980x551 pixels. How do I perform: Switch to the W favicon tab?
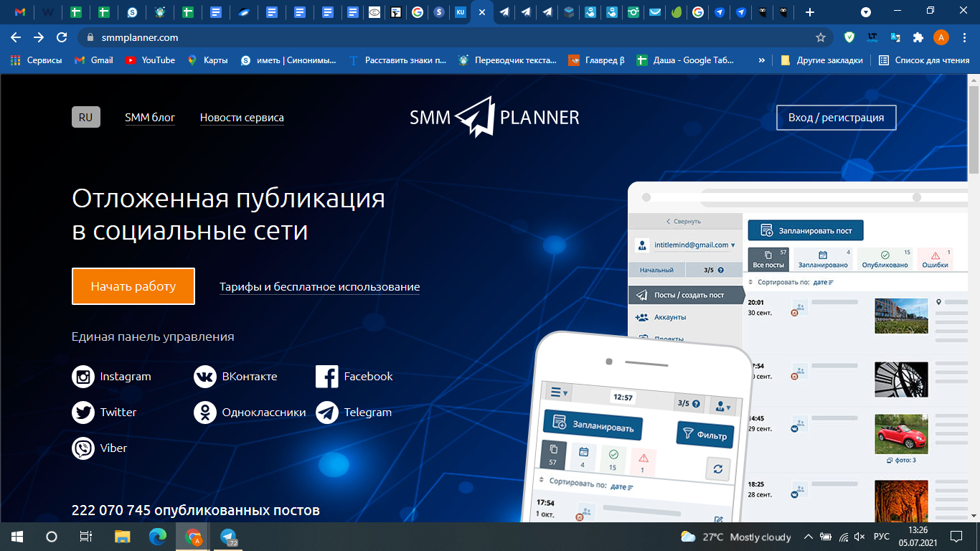[x=47, y=12]
